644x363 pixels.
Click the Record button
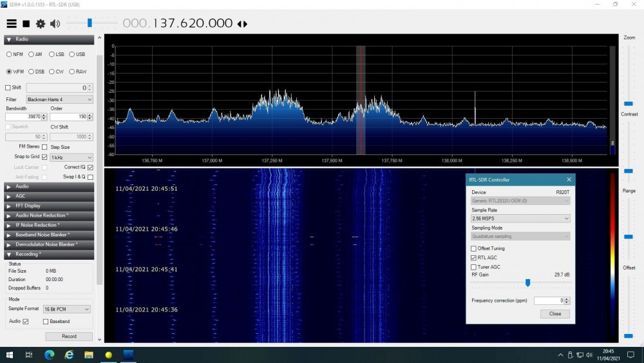[69, 337]
